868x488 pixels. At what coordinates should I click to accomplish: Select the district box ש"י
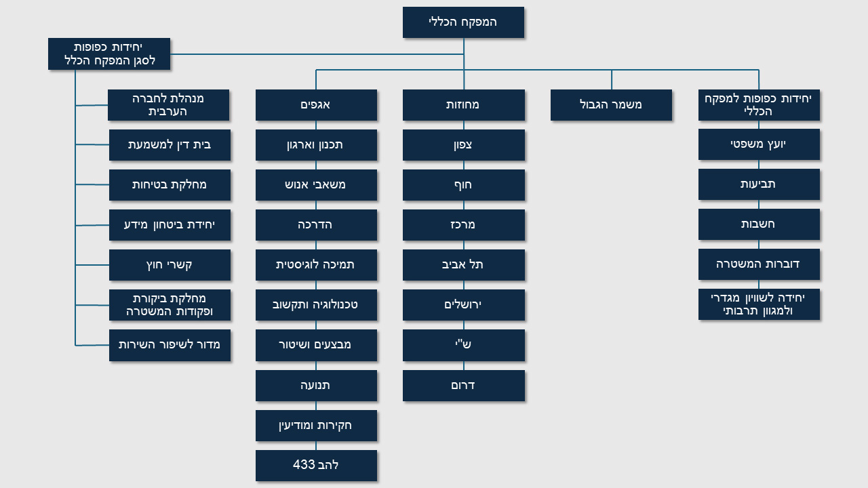click(x=463, y=345)
